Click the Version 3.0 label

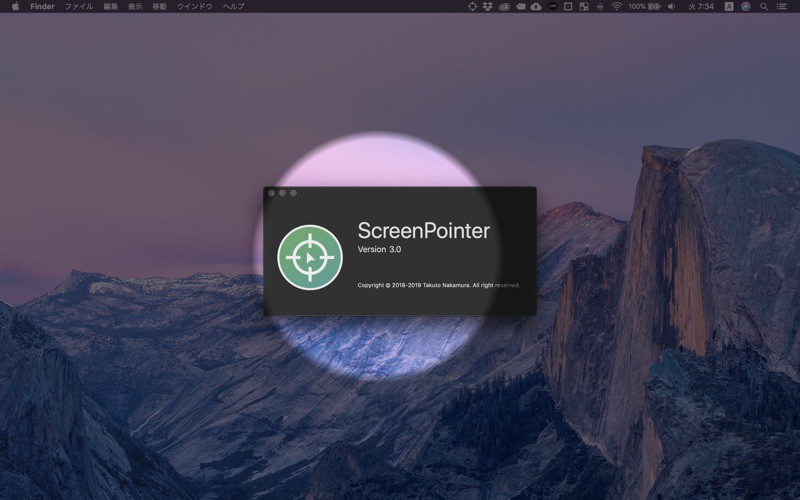pyautogui.click(x=379, y=249)
